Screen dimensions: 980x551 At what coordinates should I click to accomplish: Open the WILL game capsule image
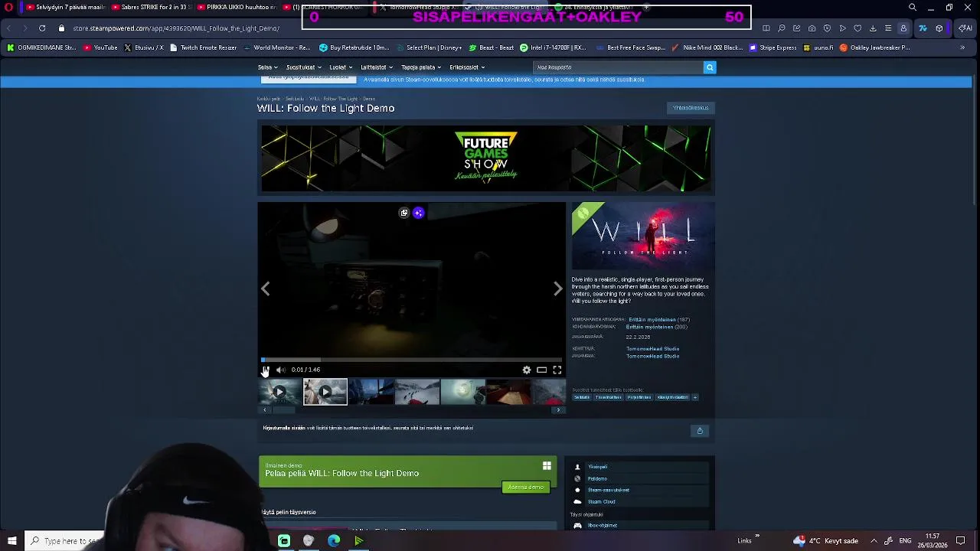643,236
